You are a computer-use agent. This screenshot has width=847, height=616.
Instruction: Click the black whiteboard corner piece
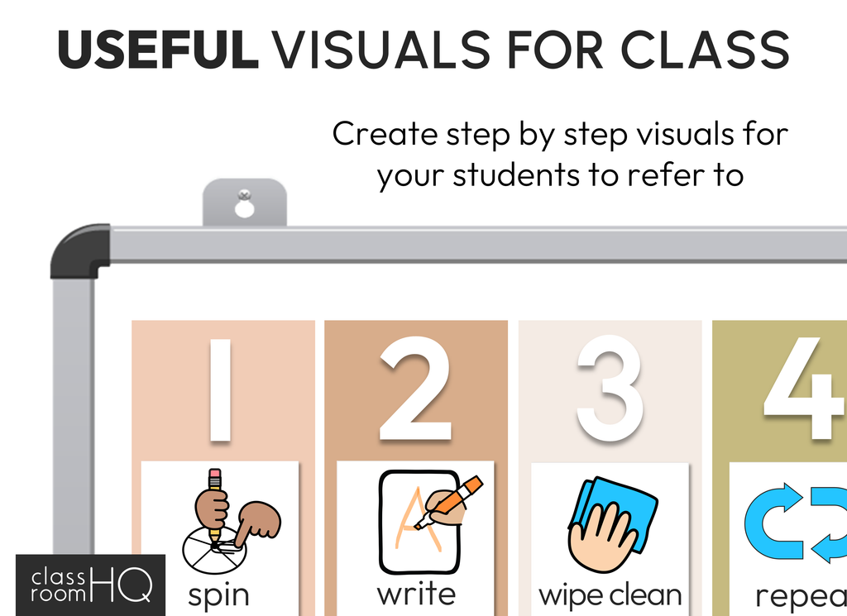pos(79,250)
